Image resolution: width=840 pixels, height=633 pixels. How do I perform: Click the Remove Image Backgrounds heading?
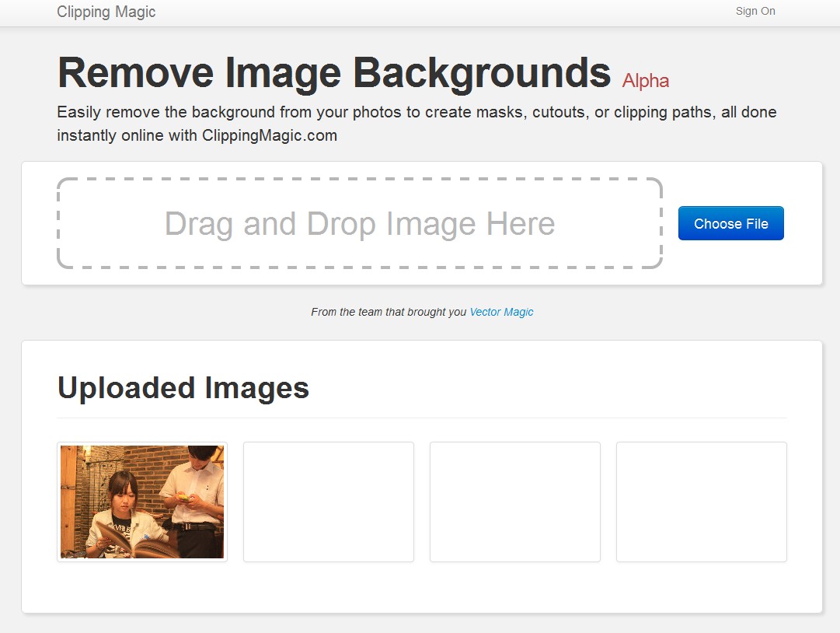[x=333, y=73]
